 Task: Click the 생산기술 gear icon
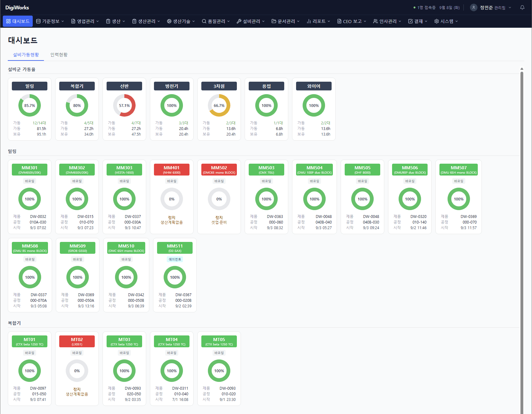click(x=169, y=21)
